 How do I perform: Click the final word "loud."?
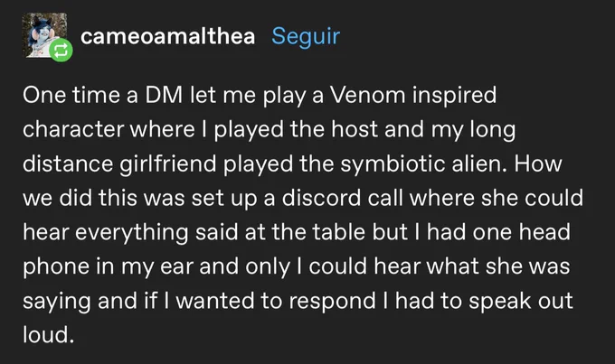point(48,334)
